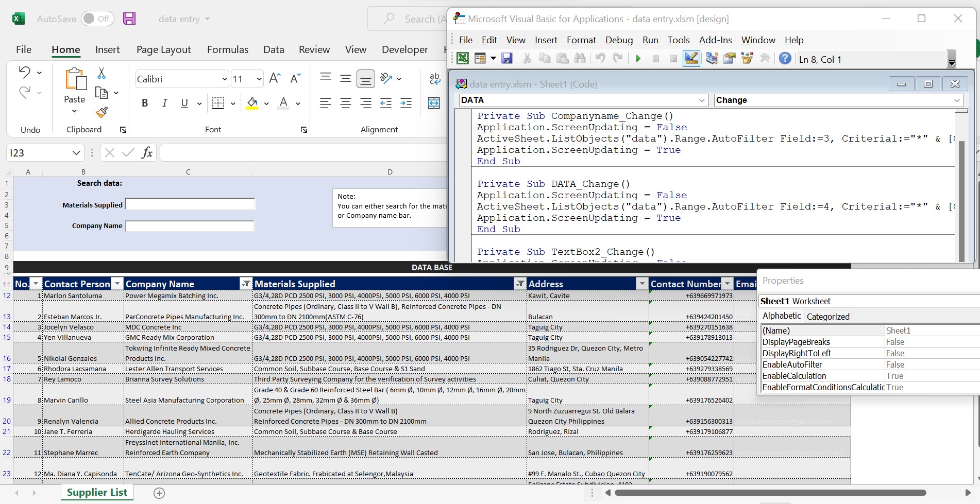980x504 pixels.
Task: Toggle italic formatting
Action: (x=164, y=103)
